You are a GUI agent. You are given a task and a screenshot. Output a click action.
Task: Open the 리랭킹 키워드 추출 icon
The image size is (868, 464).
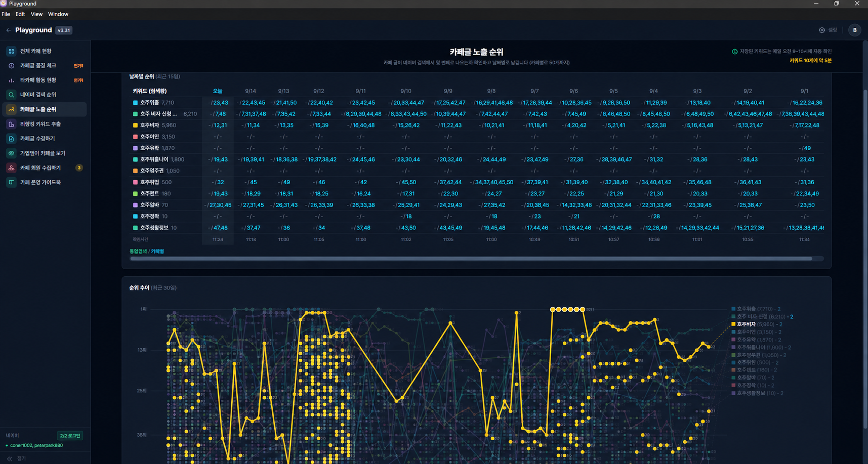[x=11, y=124]
